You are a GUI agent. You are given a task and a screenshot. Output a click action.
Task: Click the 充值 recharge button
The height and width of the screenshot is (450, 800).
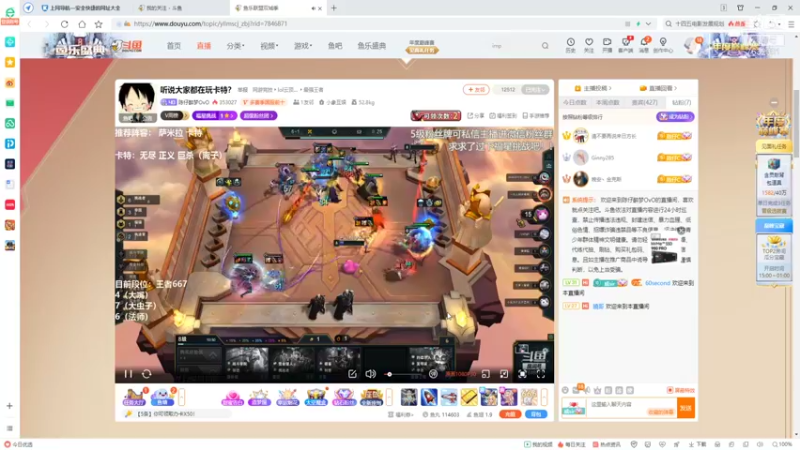point(510,414)
